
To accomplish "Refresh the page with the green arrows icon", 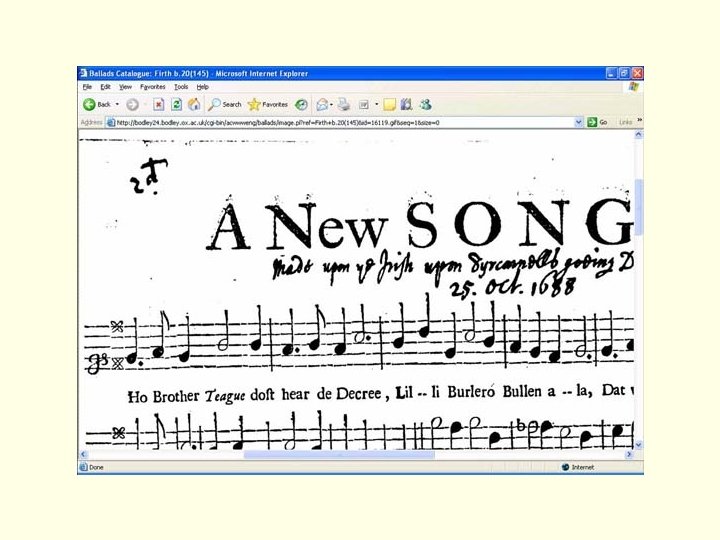I will (176, 105).
